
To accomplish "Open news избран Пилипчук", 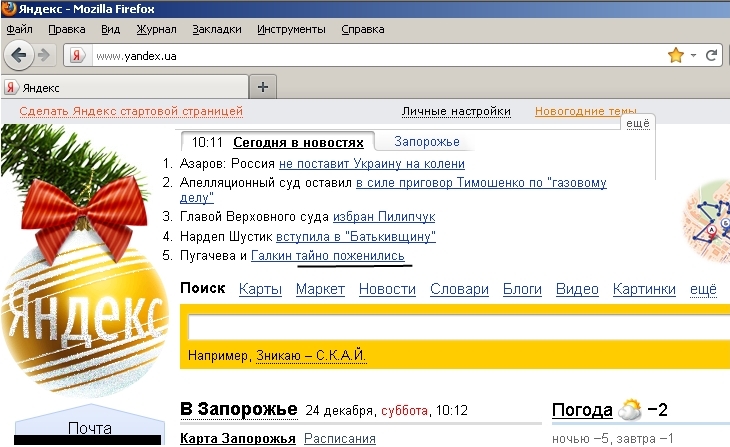I will 384,217.
